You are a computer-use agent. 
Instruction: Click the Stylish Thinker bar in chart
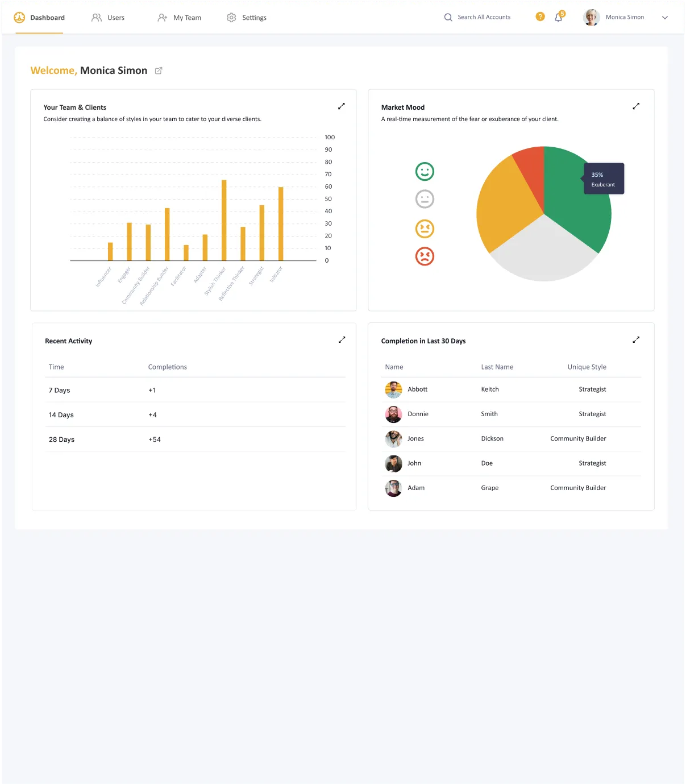click(x=224, y=220)
